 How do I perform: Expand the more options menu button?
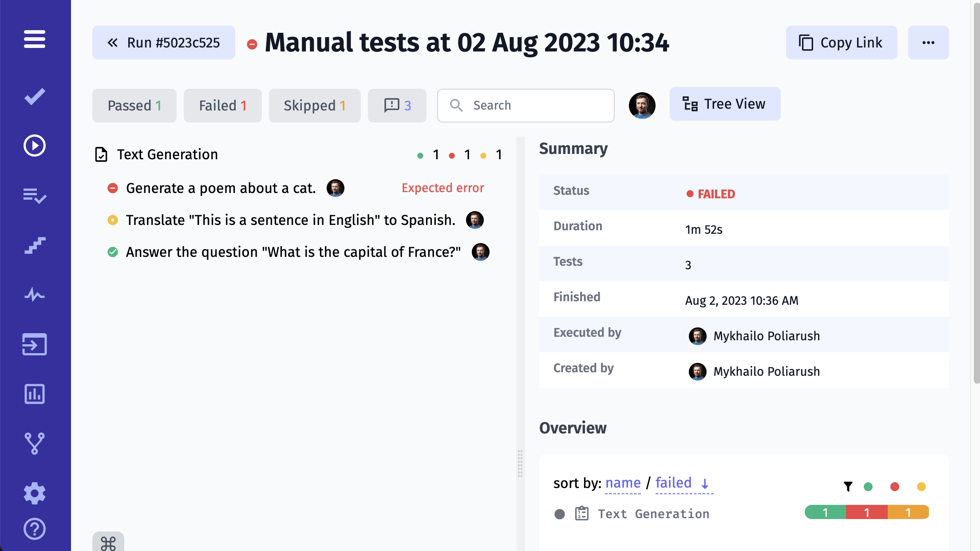click(929, 43)
